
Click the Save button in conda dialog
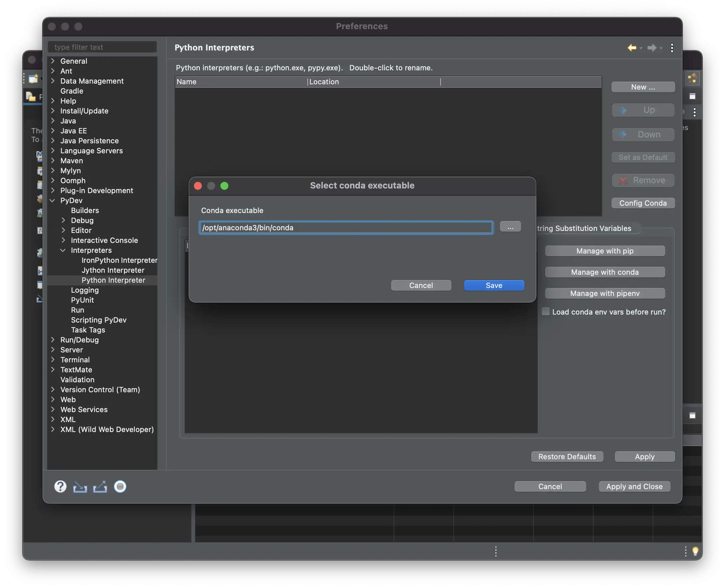[x=494, y=285]
